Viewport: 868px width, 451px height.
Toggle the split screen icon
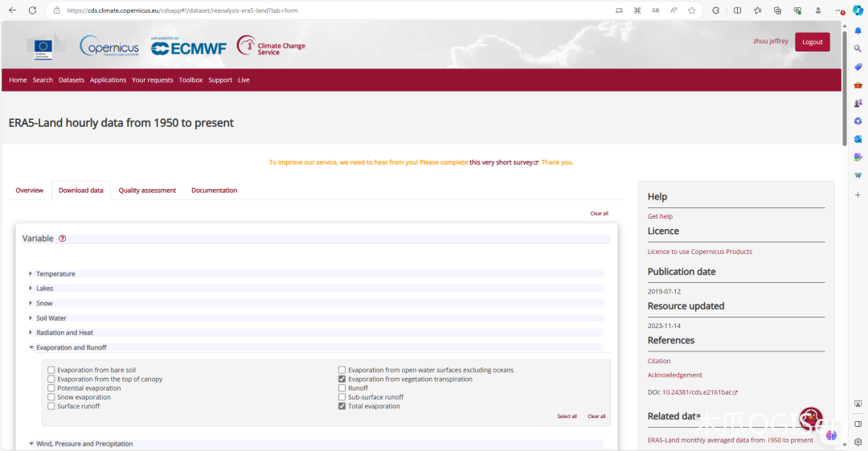(737, 10)
